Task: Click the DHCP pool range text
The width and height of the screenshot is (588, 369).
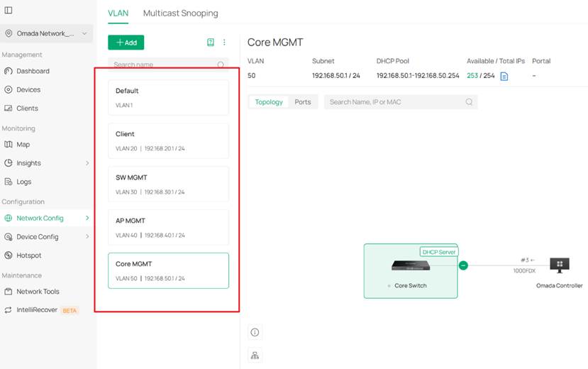Action: coord(418,76)
